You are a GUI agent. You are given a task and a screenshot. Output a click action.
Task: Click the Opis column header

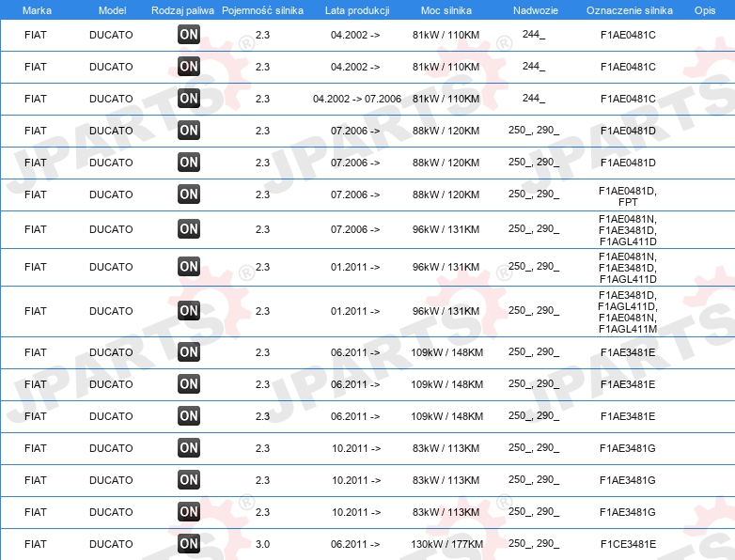point(705,10)
